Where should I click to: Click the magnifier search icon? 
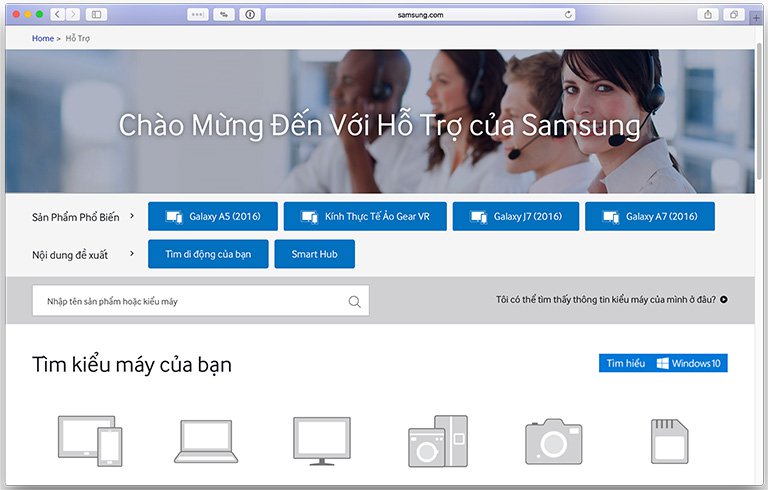pos(355,301)
